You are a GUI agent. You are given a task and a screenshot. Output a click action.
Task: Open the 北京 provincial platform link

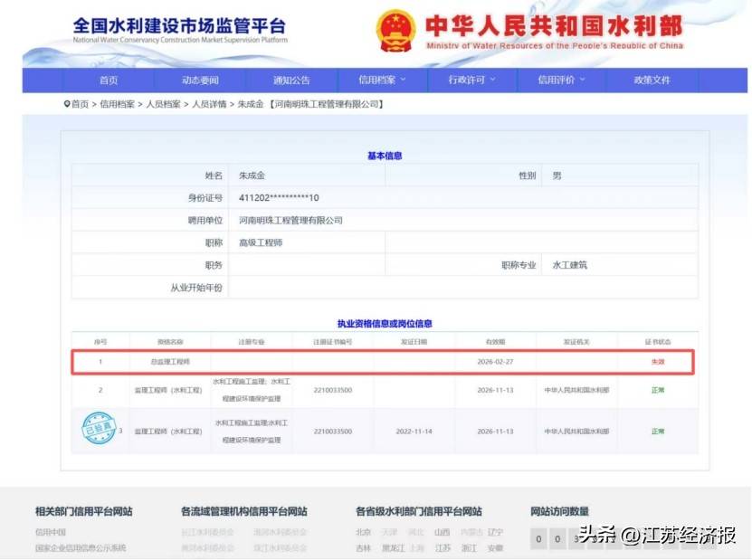363,532
